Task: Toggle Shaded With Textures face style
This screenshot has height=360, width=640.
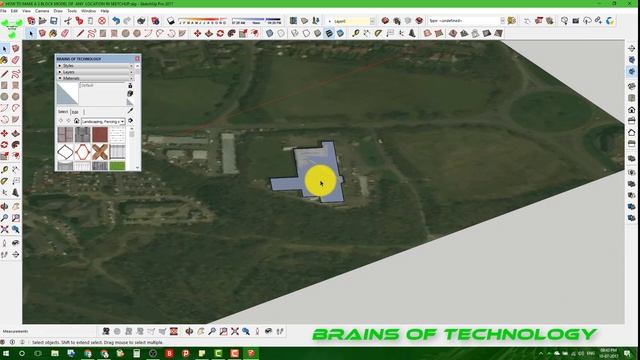Action: pyautogui.click(x=329, y=33)
